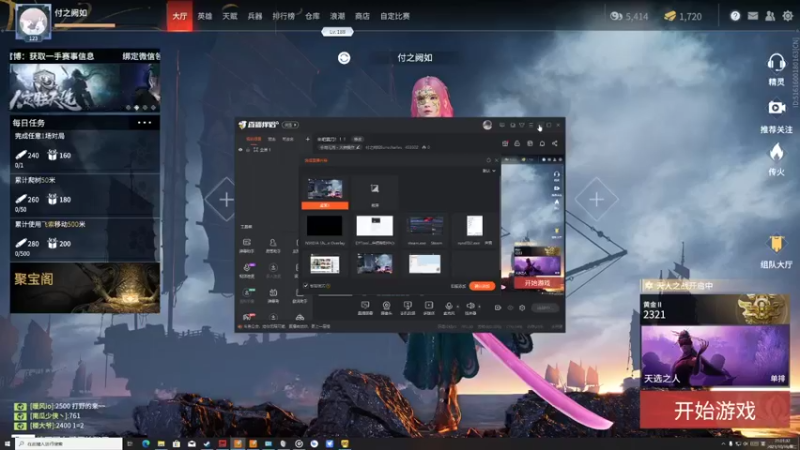Click the 天选之人 game mode card
Viewport: 800px width, 450px height.
coord(714,356)
